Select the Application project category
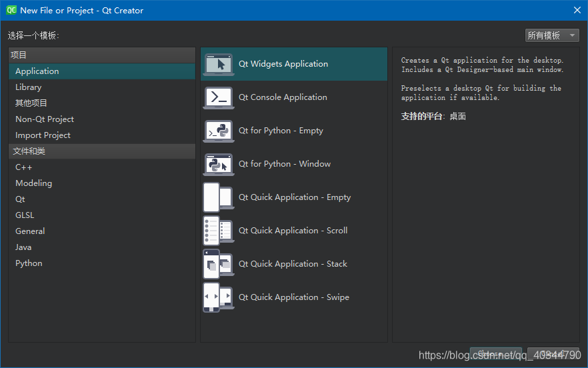The image size is (588, 368). [x=101, y=71]
